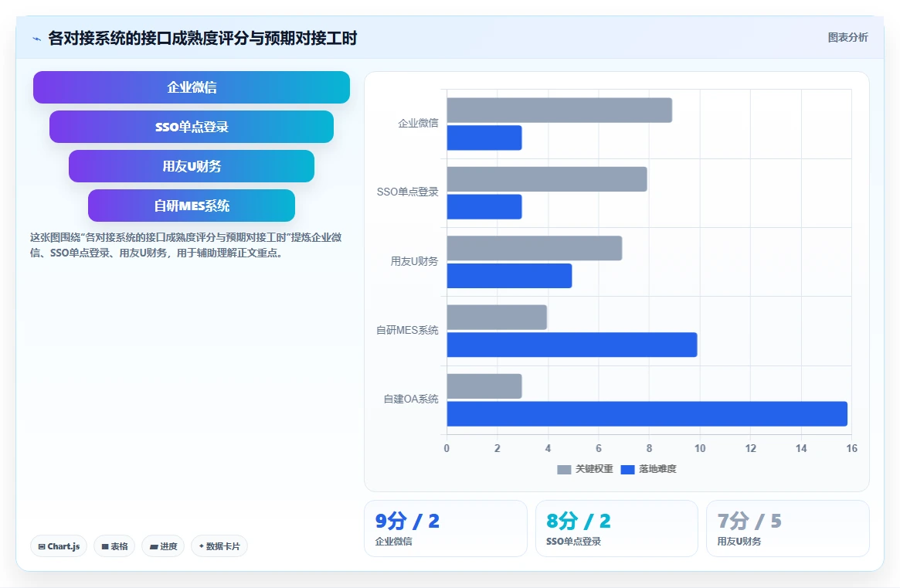Click the 表格 tag chip
Screen dimensions: 900x588
114,546
